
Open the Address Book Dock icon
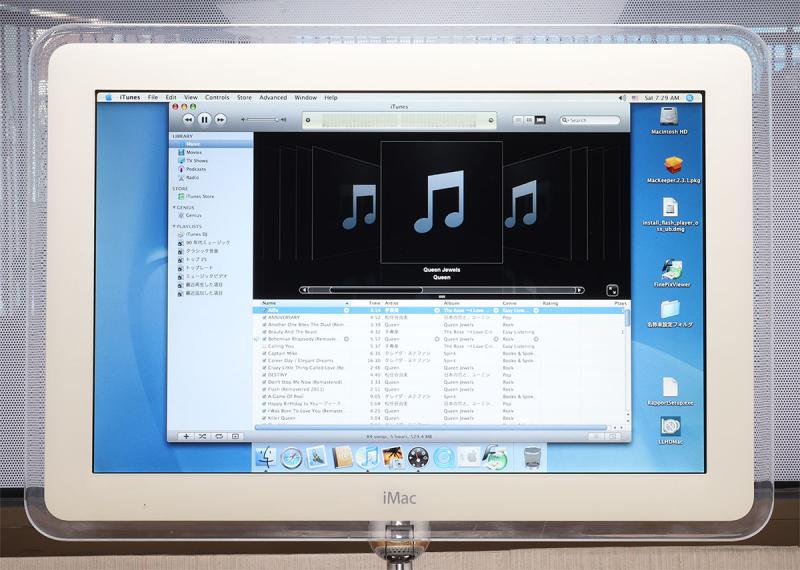pos(342,457)
